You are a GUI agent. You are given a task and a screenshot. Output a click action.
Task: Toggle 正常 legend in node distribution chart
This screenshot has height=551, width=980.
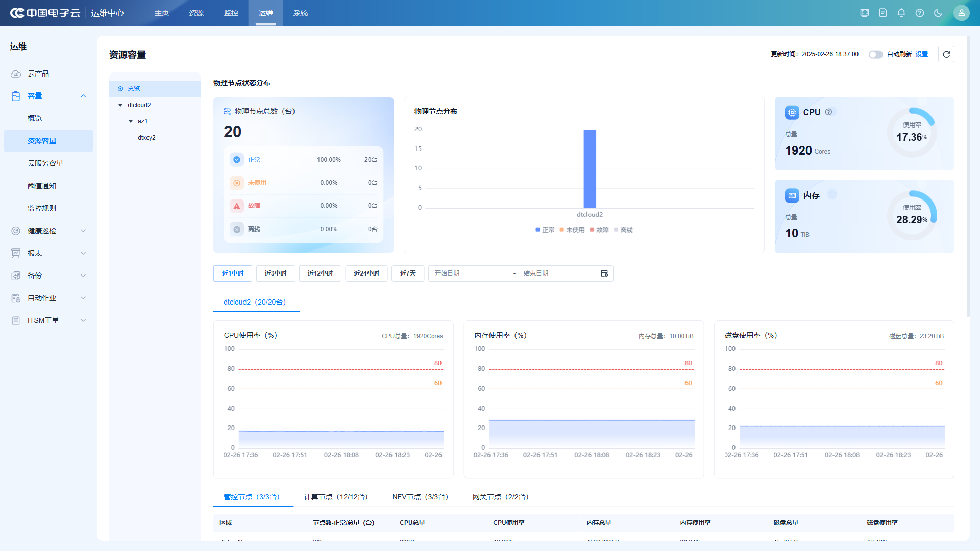[545, 230]
